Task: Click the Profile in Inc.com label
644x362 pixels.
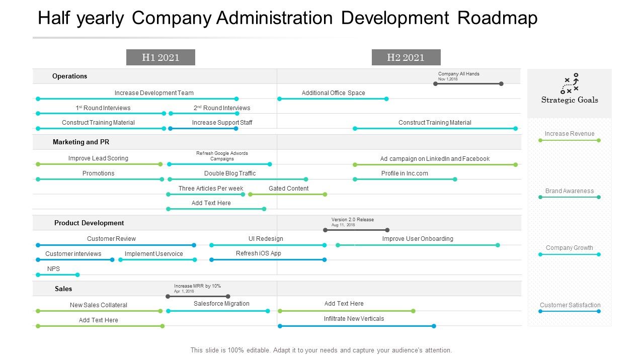Action: coord(405,173)
